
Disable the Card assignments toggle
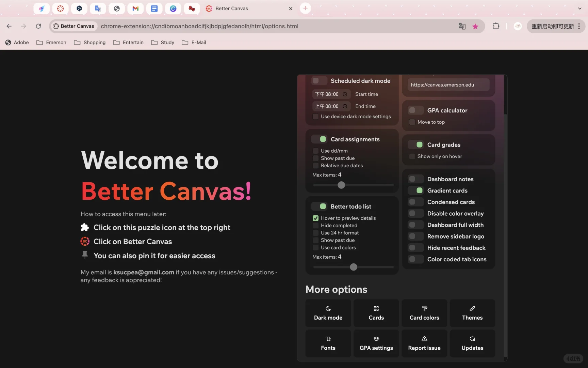pyautogui.click(x=319, y=139)
